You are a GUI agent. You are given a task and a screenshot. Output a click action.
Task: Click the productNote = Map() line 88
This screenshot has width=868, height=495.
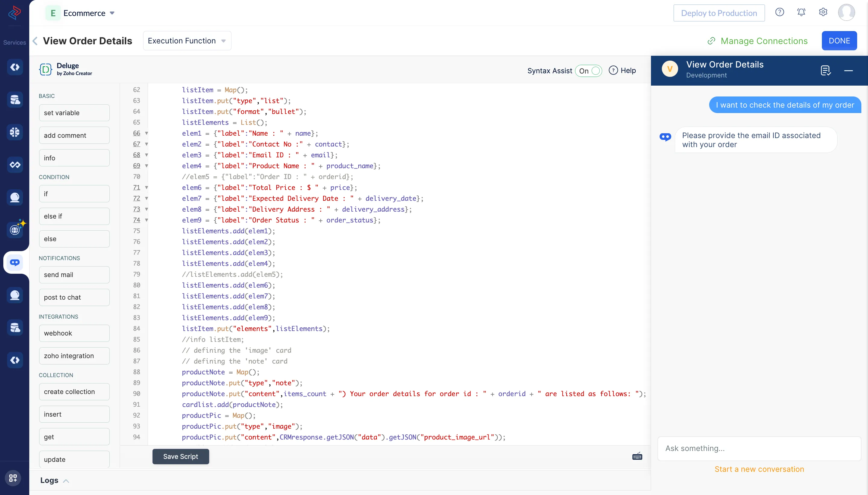click(x=221, y=372)
